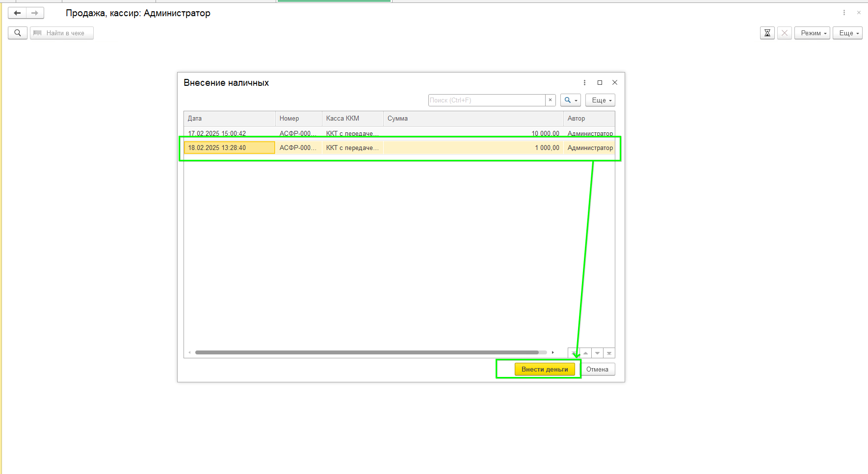Image resolution: width=868 pixels, height=474 pixels.
Task: Open the dialog's Еще dropdown menu
Action: [x=600, y=100]
